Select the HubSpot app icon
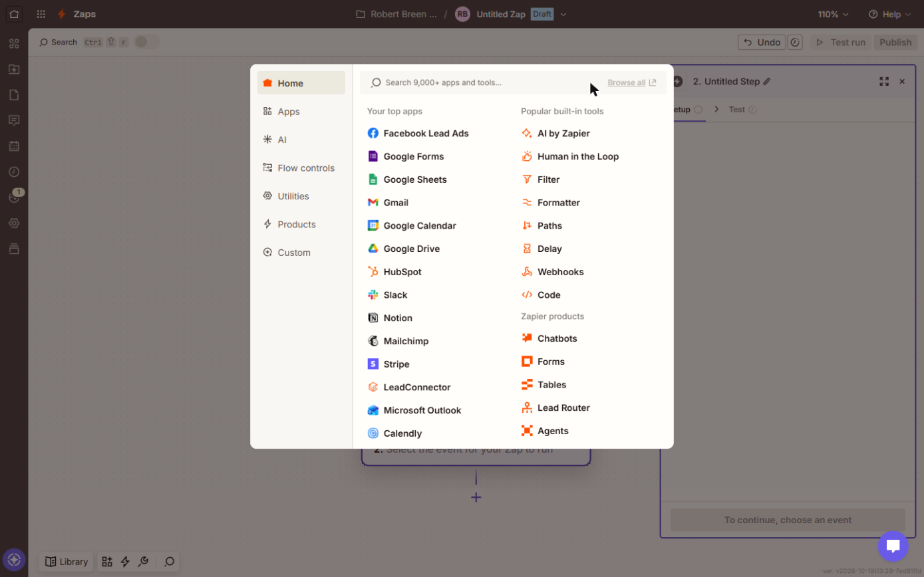The image size is (924, 577). point(373,272)
